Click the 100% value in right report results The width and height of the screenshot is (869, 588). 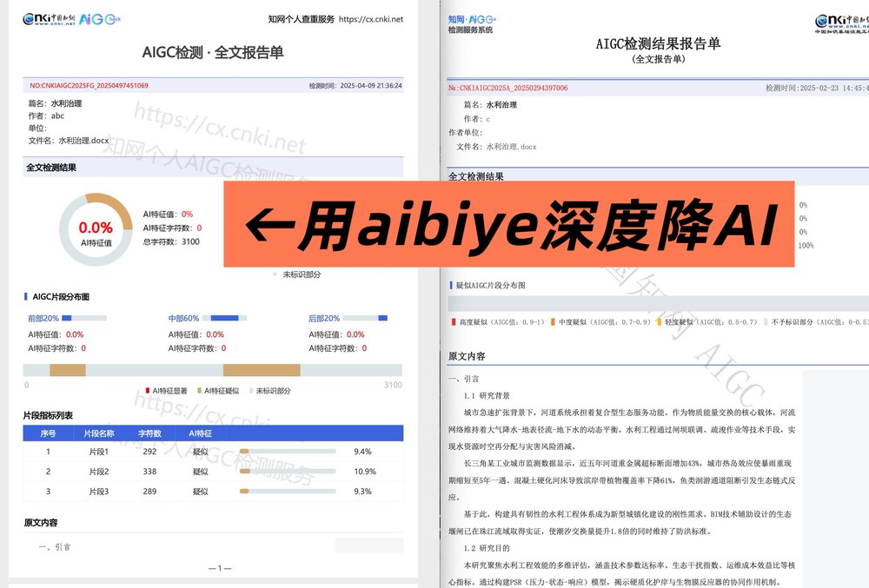[x=806, y=245]
